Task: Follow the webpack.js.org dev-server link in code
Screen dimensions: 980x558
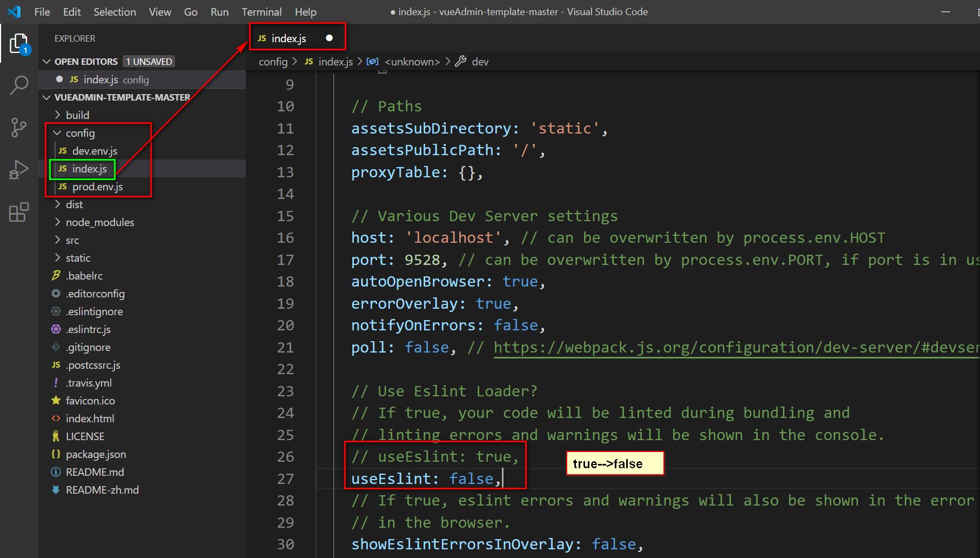Action: coord(736,347)
